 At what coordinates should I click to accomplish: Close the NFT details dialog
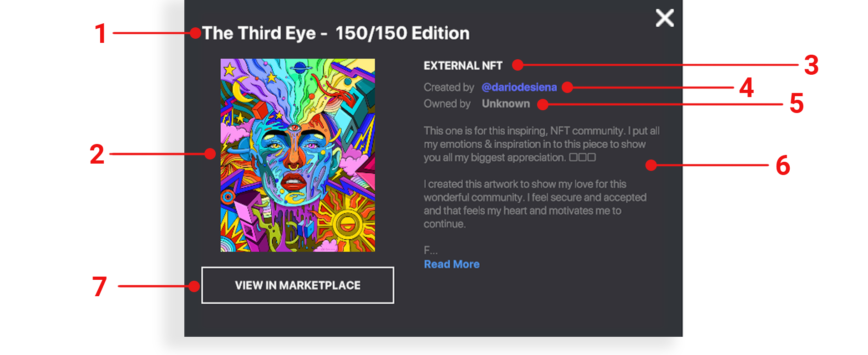(x=665, y=18)
